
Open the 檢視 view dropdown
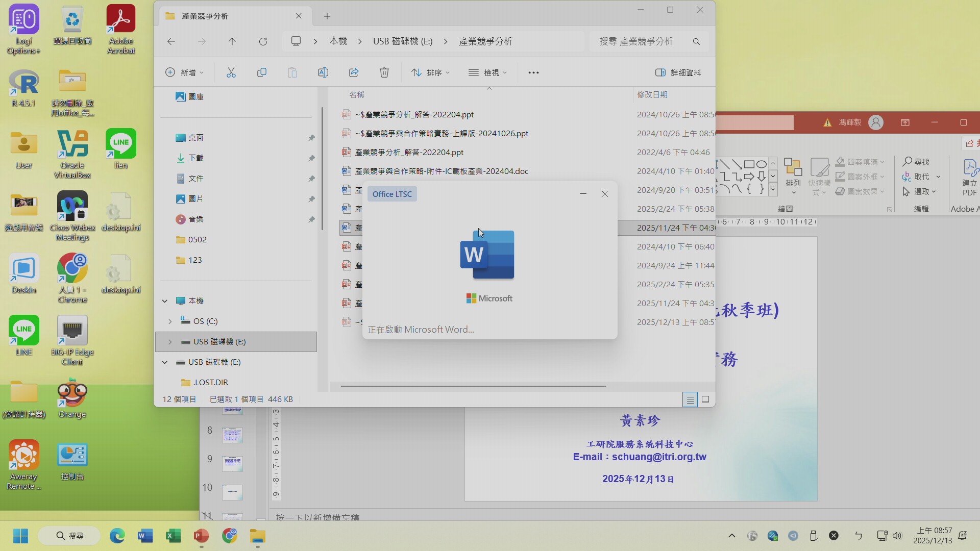487,72
